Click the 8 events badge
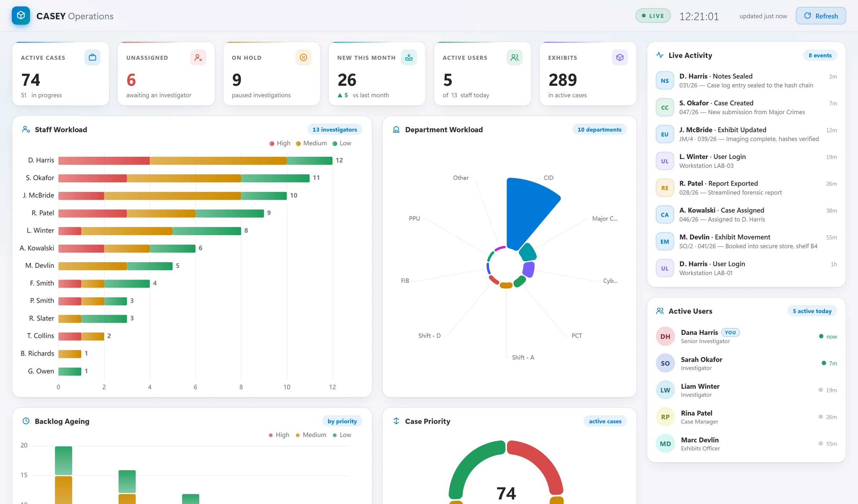The width and height of the screenshot is (858, 504). click(x=820, y=55)
